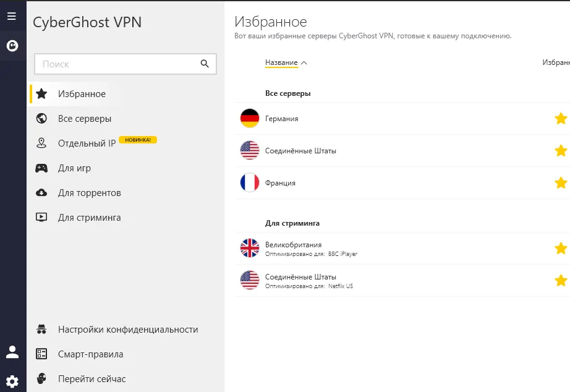Select the Netflix US streaming server row
The height and width of the screenshot is (392, 570).
[371, 280]
